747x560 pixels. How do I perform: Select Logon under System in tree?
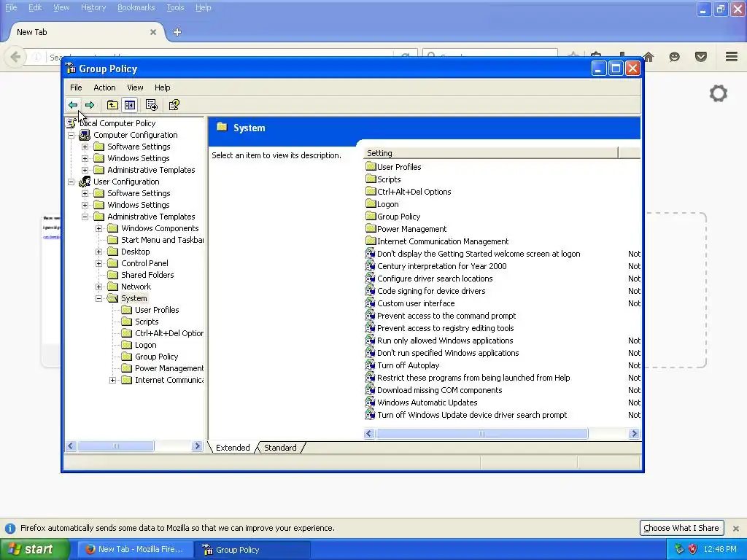tap(145, 345)
